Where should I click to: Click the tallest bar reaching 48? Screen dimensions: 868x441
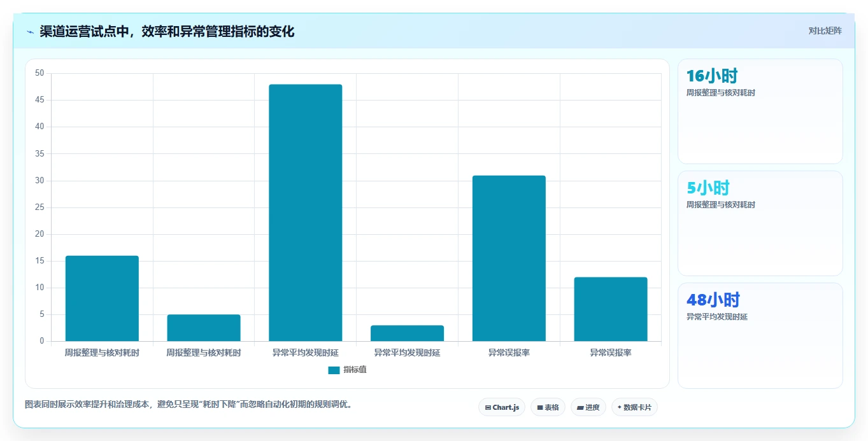[306, 213]
